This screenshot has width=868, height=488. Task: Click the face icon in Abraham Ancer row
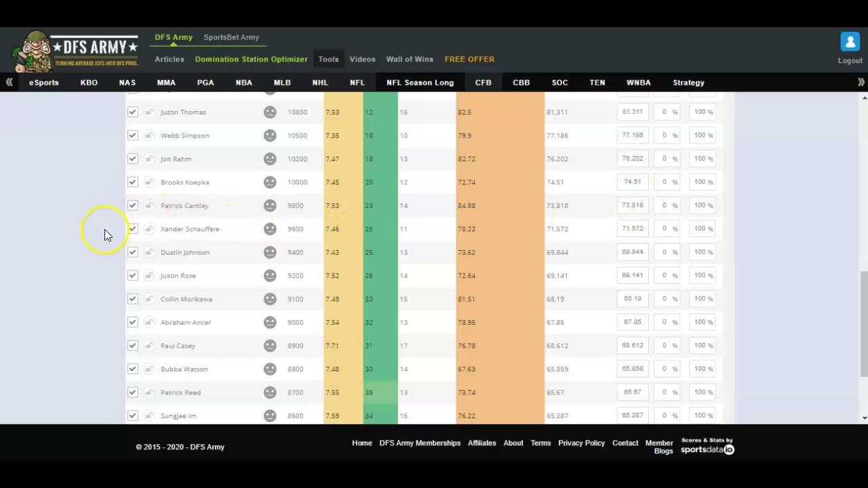pyautogui.click(x=270, y=323)
